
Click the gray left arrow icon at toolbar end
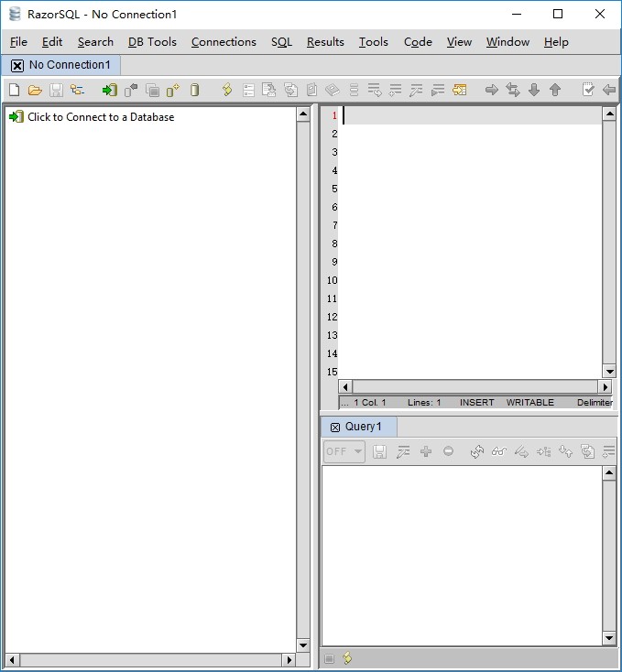click(609, 90)
